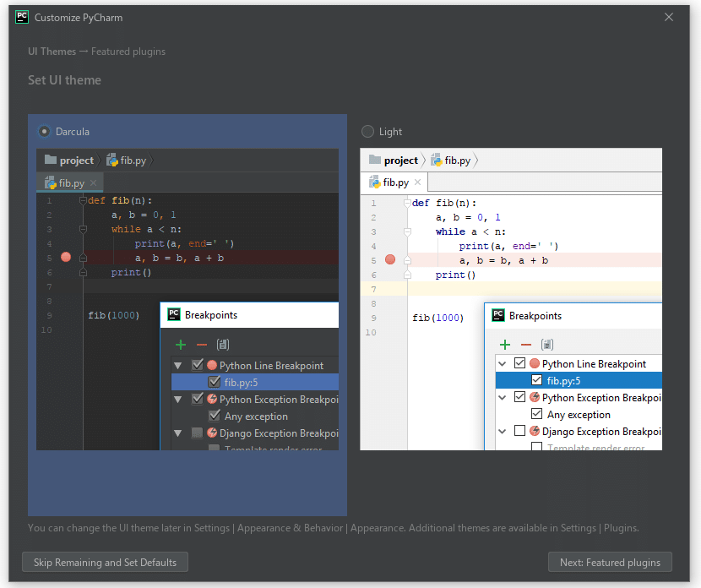
Task: Click PC icon in Light Breakpoints header
Action: click(498, 315)
